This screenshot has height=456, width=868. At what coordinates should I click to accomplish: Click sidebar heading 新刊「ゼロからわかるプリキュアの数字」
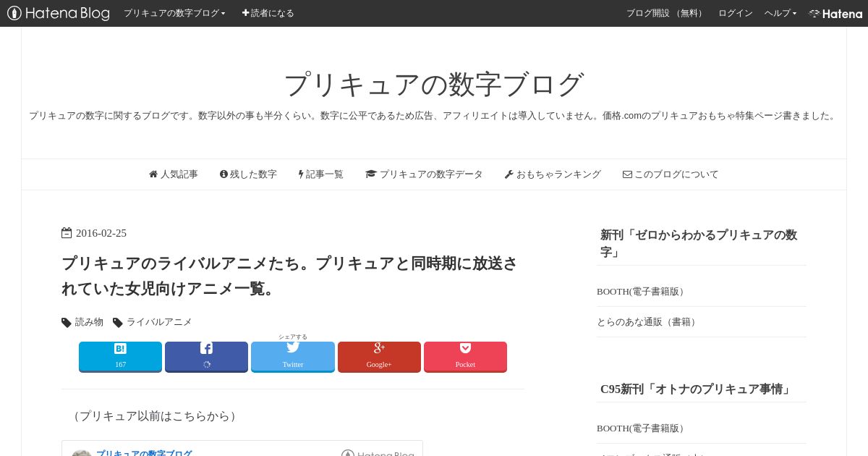tap(699, 243)
